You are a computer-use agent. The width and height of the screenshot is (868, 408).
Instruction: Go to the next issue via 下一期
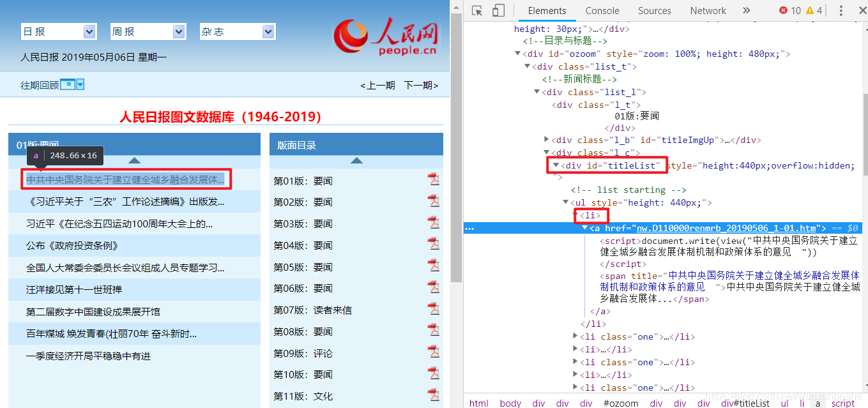click(x=421, y=85)
